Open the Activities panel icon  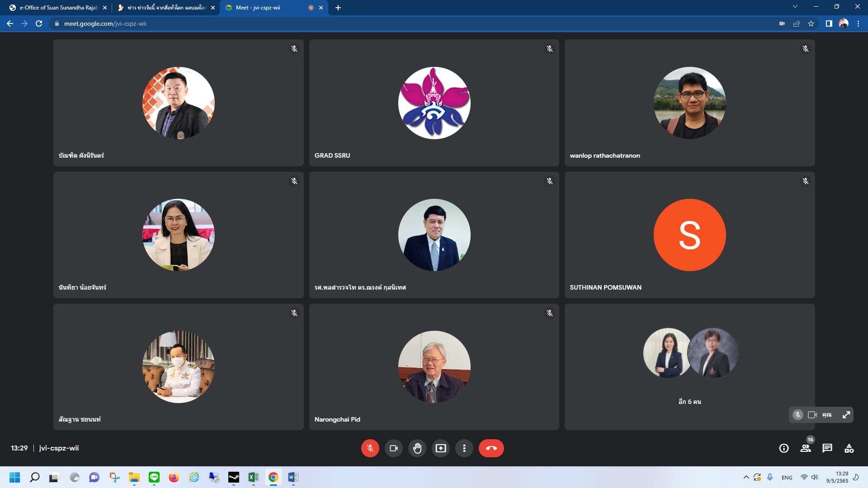849,448
